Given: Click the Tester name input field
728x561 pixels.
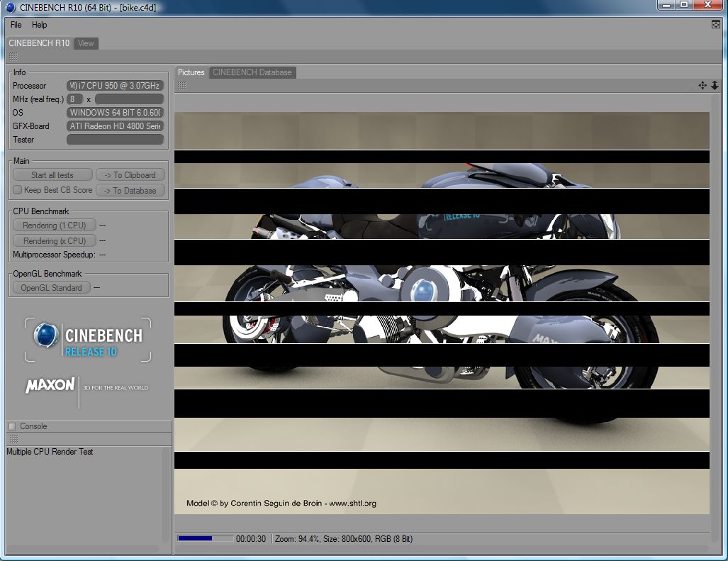Looking at the screenshot, I should [x=115, y=140].
